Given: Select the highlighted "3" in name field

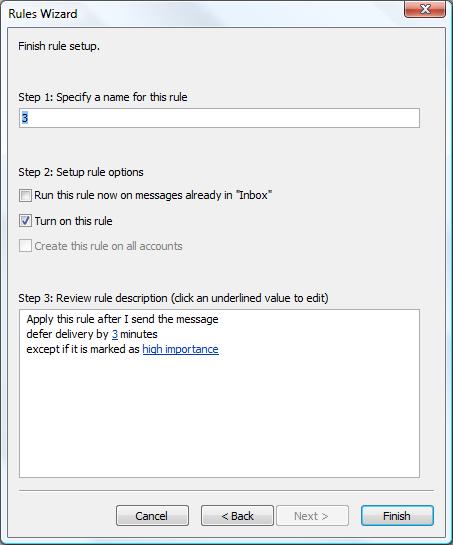Looking at the screenshot, I should 24,118.
